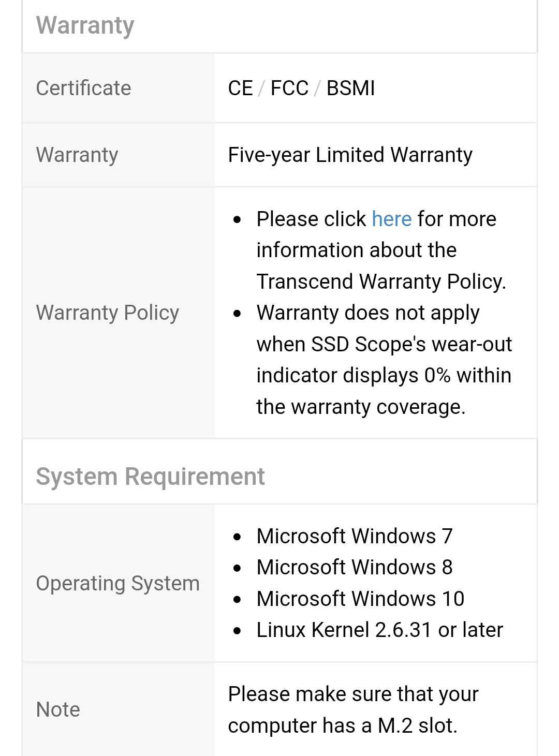Select Microsoft Windows 7 list item
This screenshot has height=756, width=559.
click(355, 536)
